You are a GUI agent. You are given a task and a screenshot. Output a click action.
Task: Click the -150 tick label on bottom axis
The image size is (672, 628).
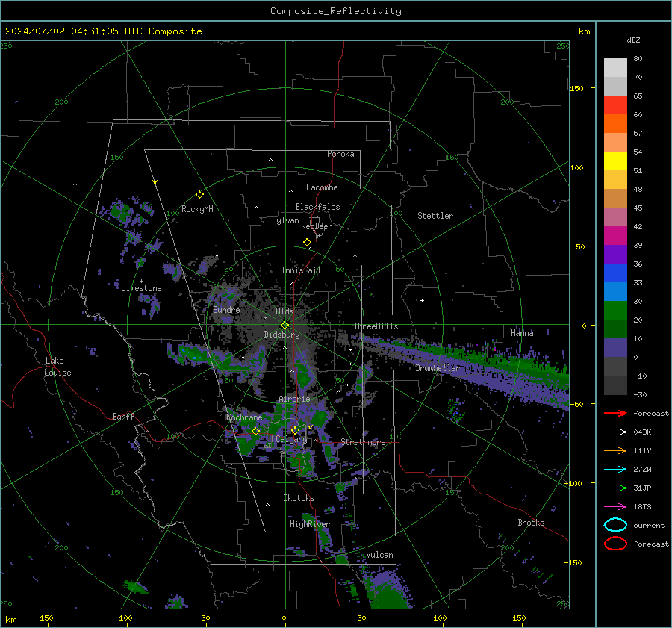44,618
